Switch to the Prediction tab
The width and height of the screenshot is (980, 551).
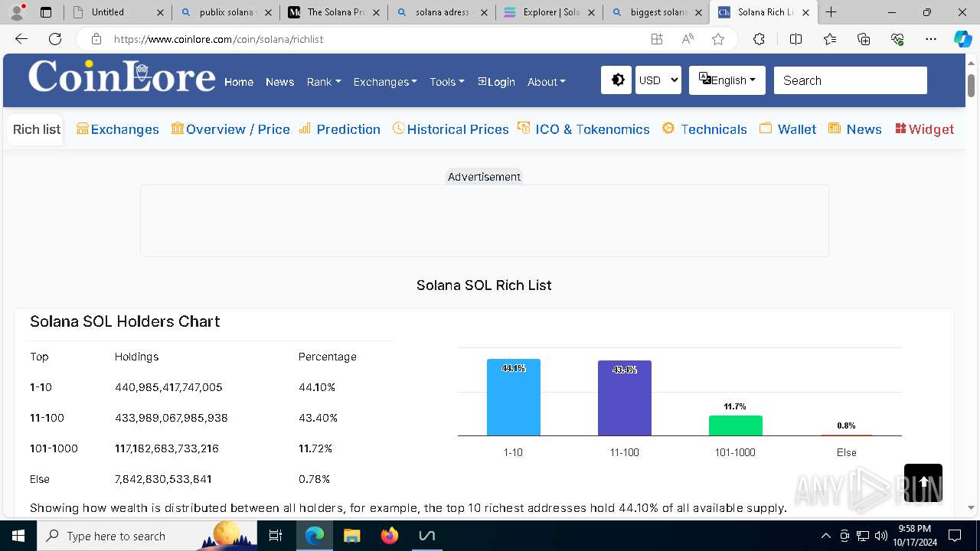click(339, 129)
